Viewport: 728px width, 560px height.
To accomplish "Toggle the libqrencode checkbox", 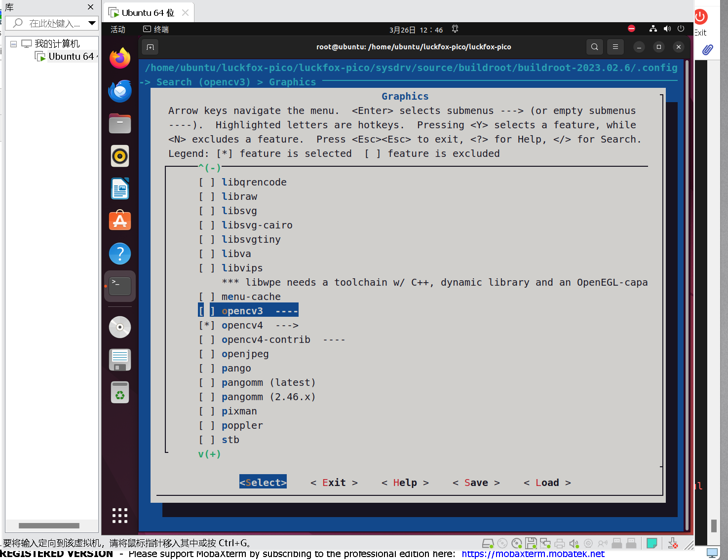I will (207, 183).
